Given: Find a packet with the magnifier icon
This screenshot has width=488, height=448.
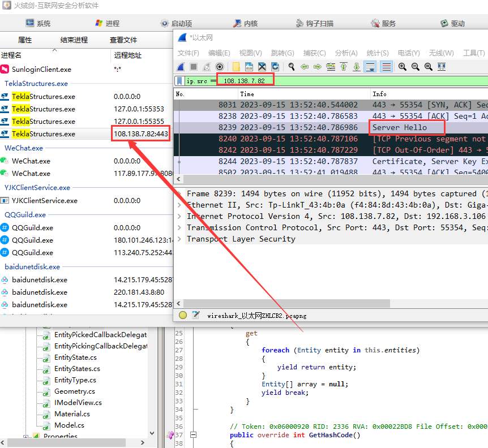Looking at the screenshot, I should coord(292,67).
